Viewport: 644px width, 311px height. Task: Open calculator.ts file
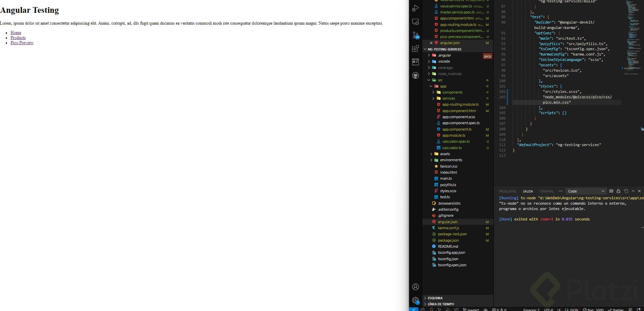(458, 148)
